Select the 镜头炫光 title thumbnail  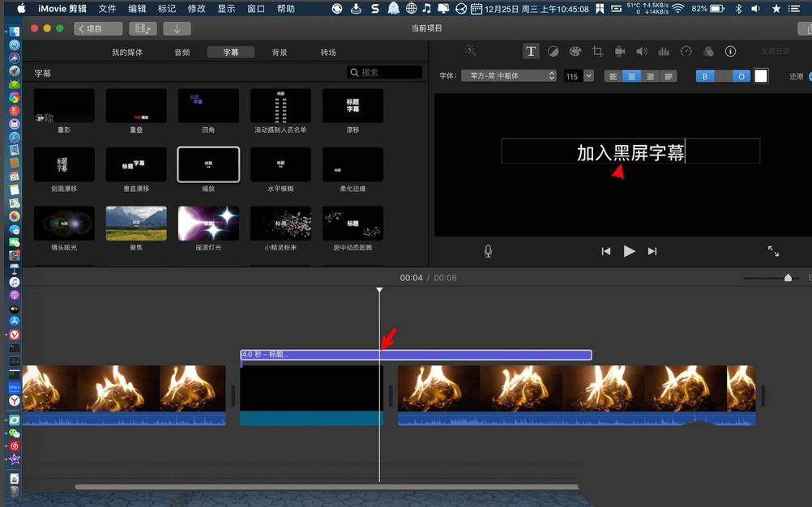[64, 224]
